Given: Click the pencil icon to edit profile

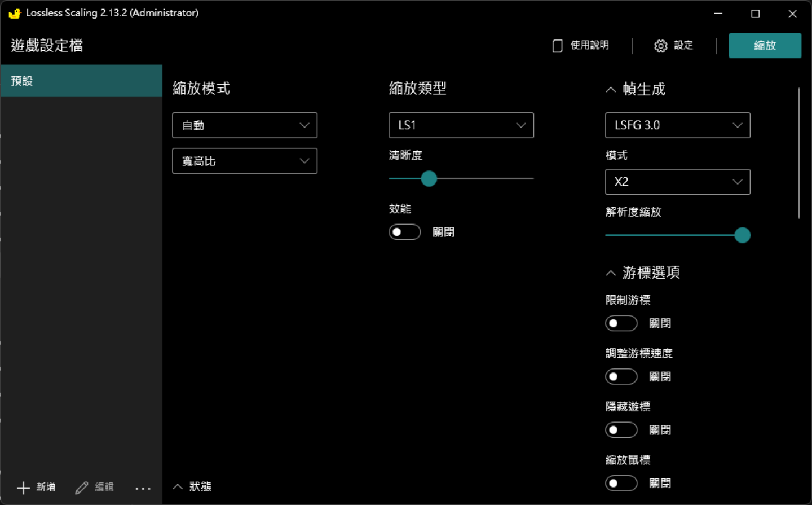Looking at the screenshot, I should [82, 488].
